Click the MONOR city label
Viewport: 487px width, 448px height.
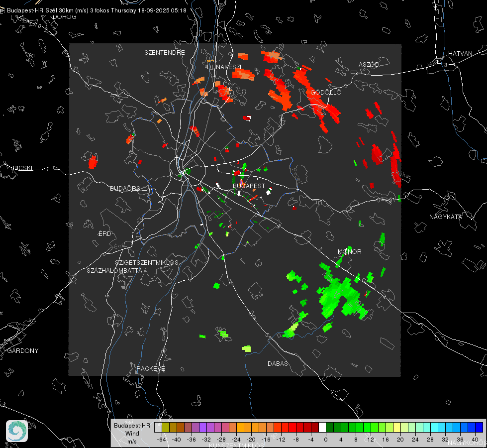pyautogui.click(x=349, y=251)
